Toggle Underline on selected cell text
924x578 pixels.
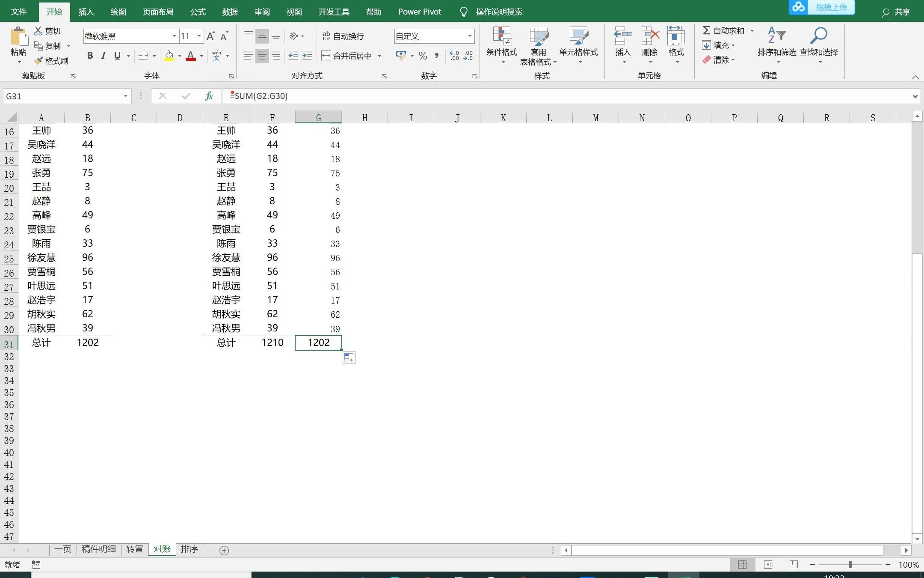click(117, 55)
